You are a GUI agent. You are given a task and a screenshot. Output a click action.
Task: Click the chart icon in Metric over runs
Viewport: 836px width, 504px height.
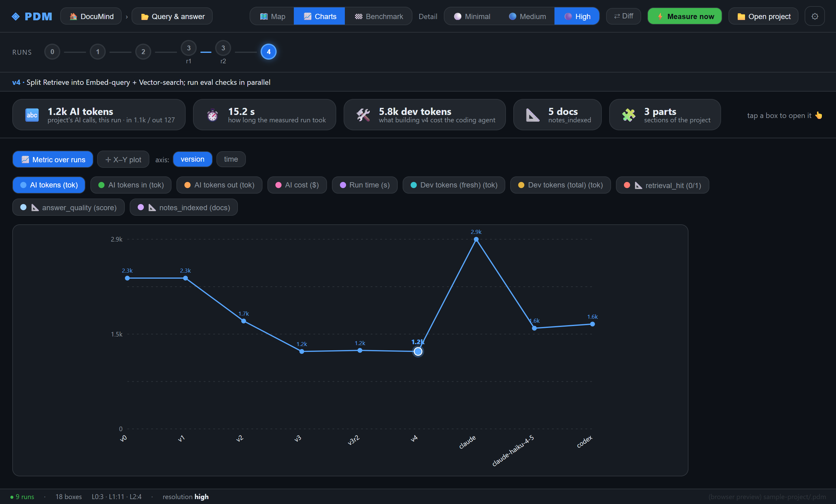(25, 159)
